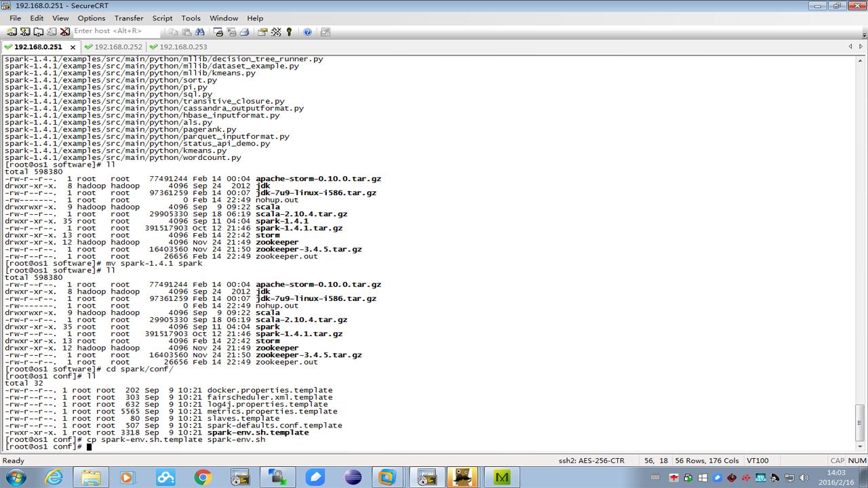Click the green M taskbar application
The height and width of the screenshot is (488, 868).
(502, 477)
